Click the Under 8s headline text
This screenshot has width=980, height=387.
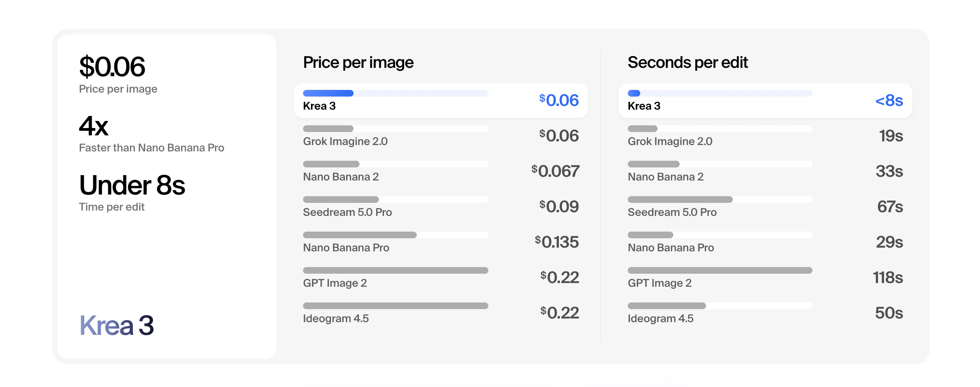[x=132, y=185]
